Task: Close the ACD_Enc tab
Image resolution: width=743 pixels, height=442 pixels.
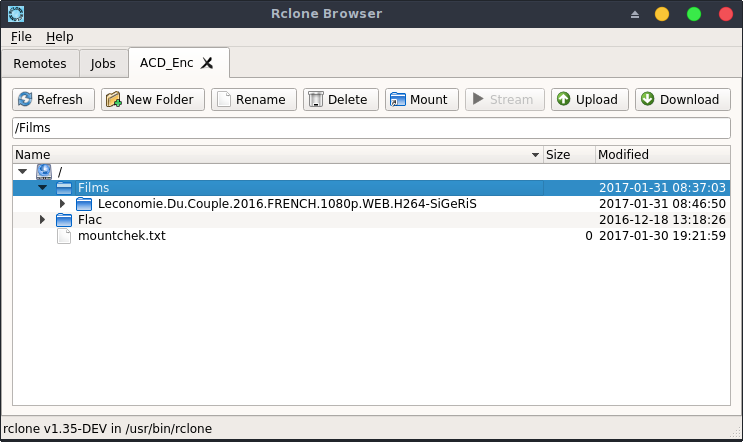Action: [x=207, y=63]
